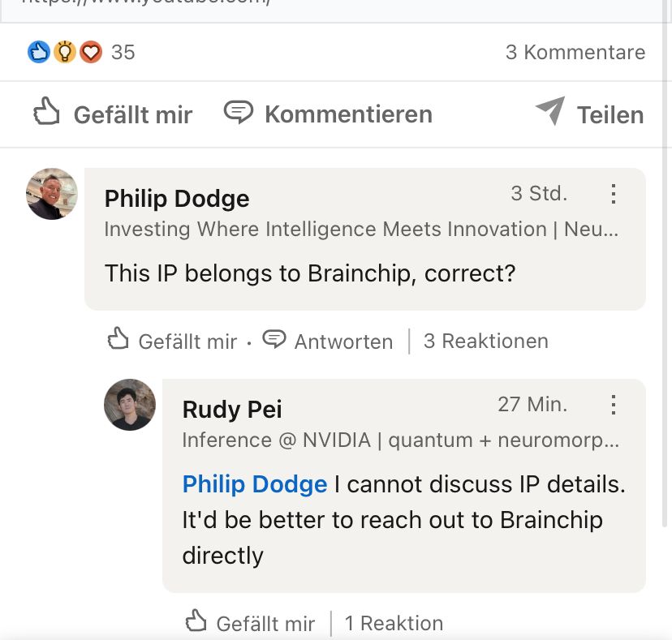Like Philip Dodge's comment

172,341
